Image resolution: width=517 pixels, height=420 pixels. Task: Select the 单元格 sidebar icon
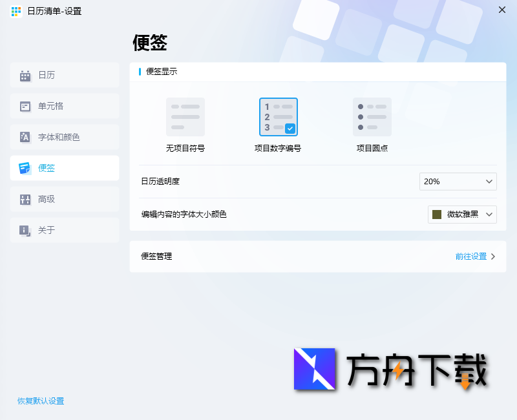pyautogui.click(x=25, y=106)
